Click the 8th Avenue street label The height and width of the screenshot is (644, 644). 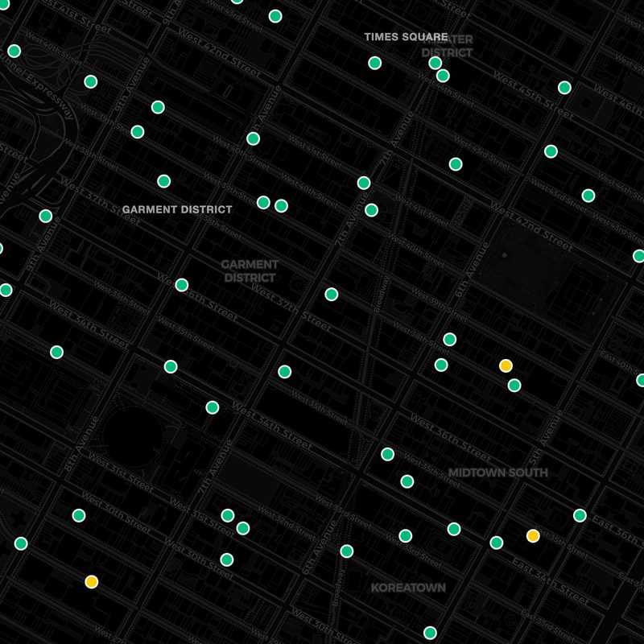pos(82,444)
